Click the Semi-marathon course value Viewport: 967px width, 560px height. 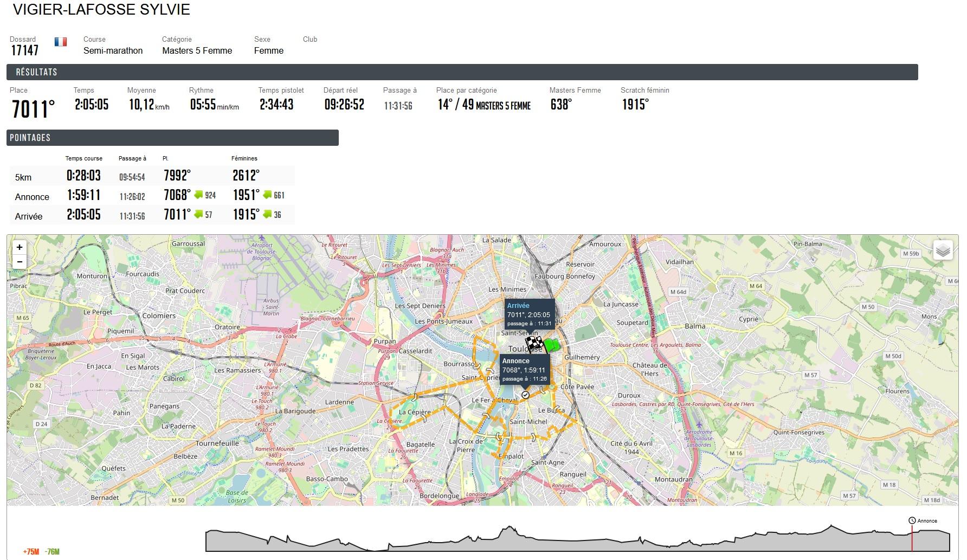[x=113, y=50]
